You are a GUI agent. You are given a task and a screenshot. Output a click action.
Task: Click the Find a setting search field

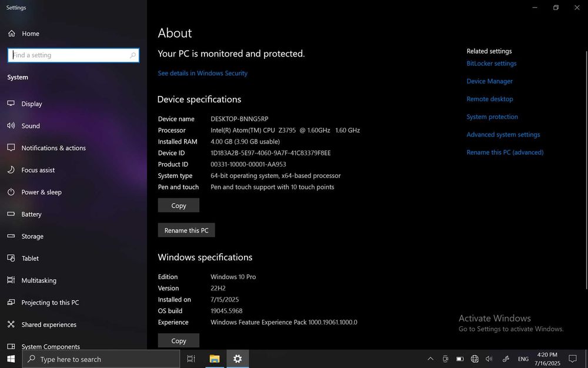click(x=73, y=55)
